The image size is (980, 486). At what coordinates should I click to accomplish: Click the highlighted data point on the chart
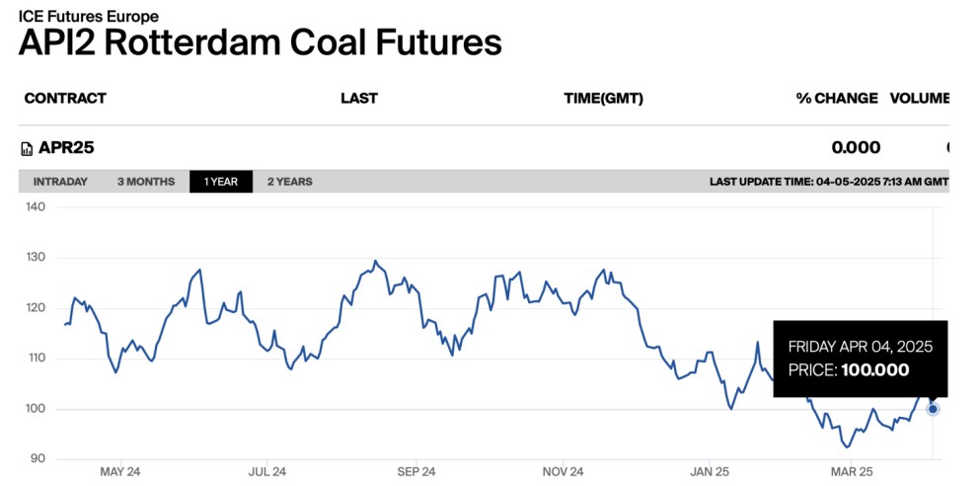coord(933,409)
